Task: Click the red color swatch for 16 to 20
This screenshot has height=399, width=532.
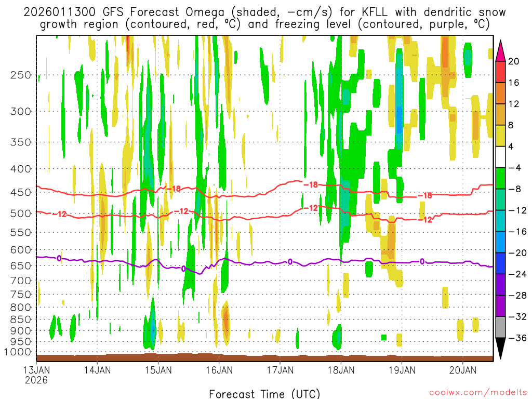Action: click(x=500, y=72)
